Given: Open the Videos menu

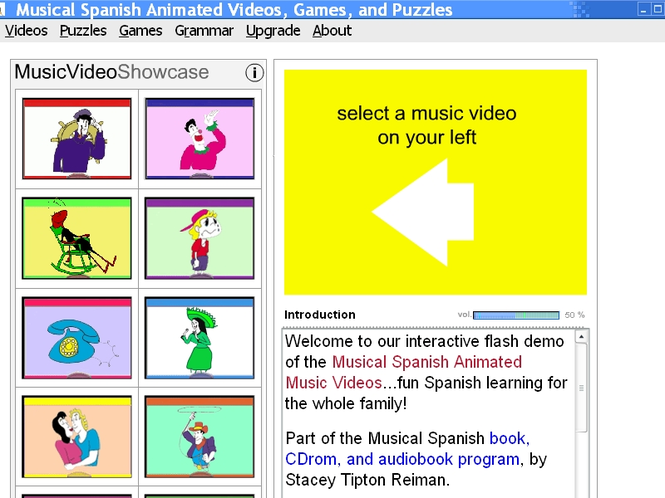Looking at the screenshot, I should (26, 31).
